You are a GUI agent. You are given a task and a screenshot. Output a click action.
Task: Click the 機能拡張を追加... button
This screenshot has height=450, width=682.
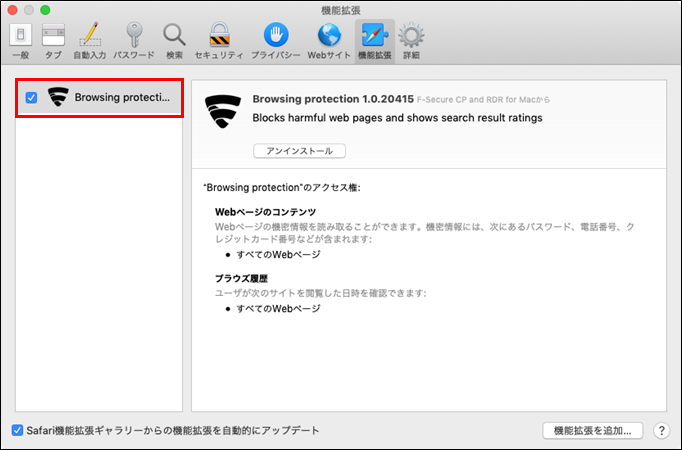pos(592,430)
